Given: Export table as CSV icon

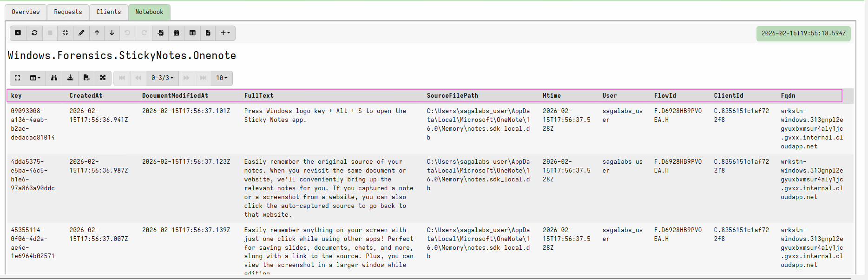Looking at the screenshot, I should point(86,78).
